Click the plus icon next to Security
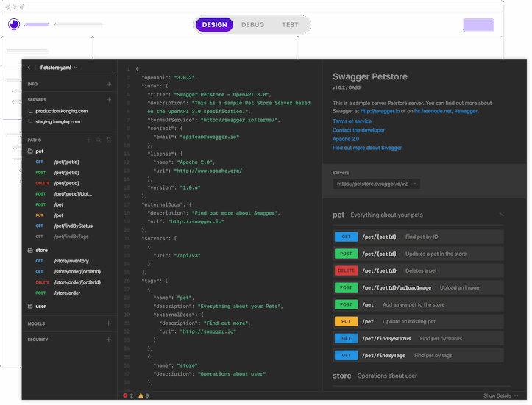This screenshot has width=532, height=405. pos(109,340)
